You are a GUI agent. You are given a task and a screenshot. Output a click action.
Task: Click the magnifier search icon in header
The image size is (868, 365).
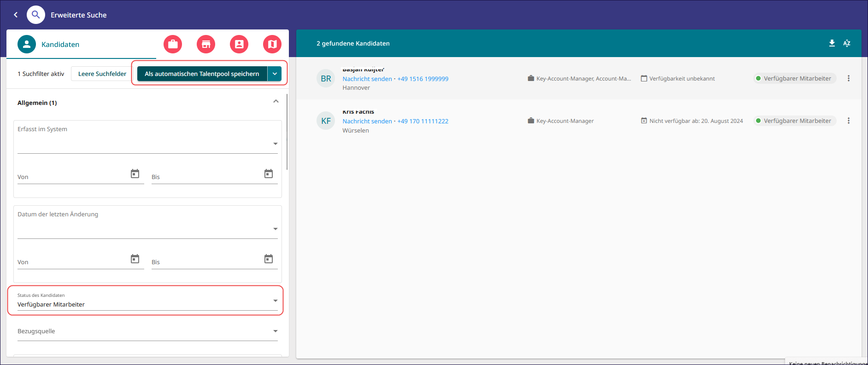point(36,15)
